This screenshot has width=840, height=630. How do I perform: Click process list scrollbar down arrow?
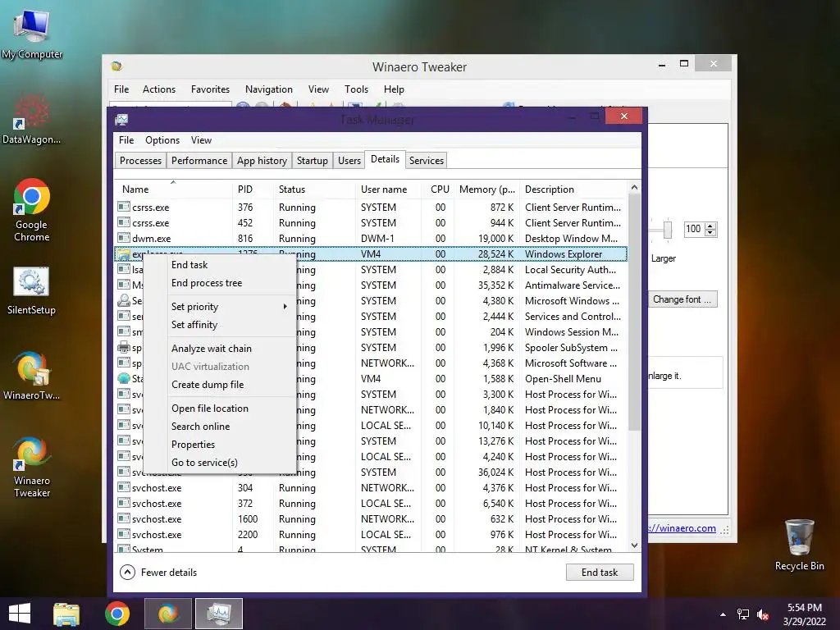point(634,546)
